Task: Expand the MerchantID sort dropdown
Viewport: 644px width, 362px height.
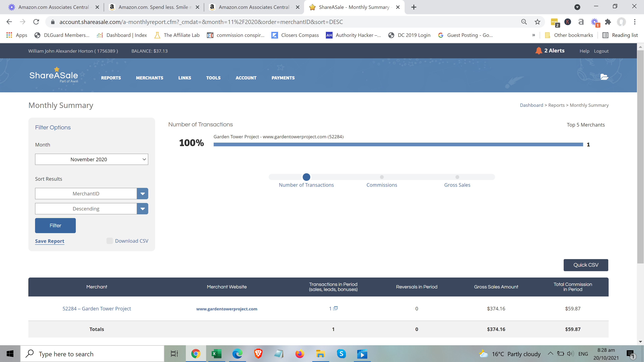Action: 143,194
